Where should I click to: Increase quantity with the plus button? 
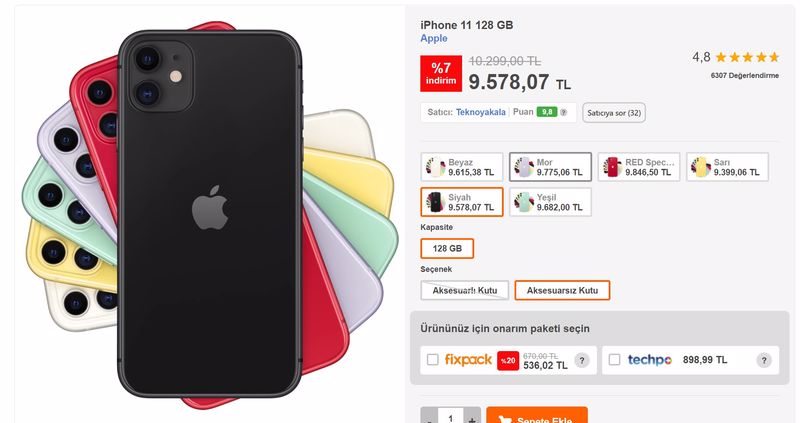coord(472,417)
